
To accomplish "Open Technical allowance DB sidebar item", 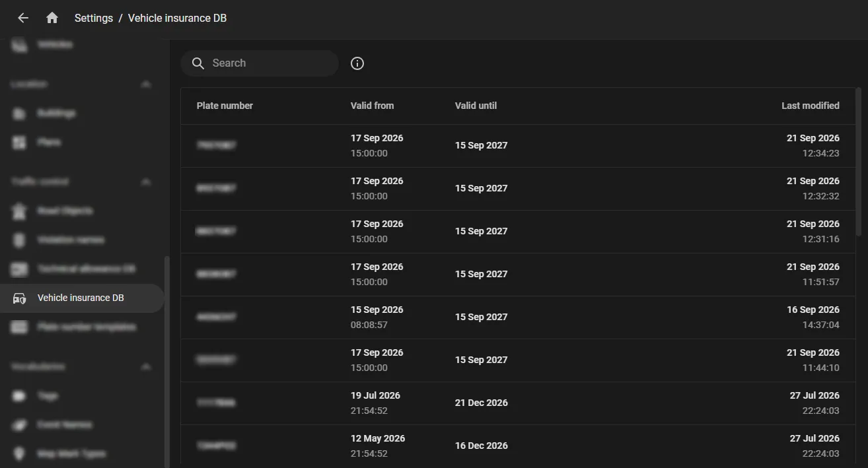I will (x=82, y=269).
